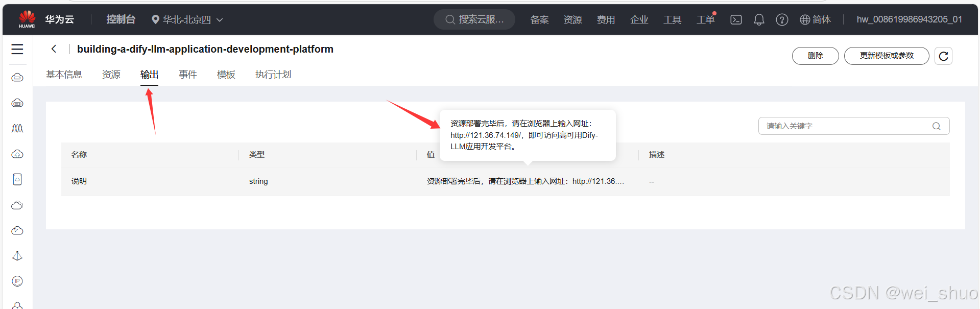This screenshot has width=980, height=309.
Task: Open the elastic IP sidebar icon
Action: [17, 281]
